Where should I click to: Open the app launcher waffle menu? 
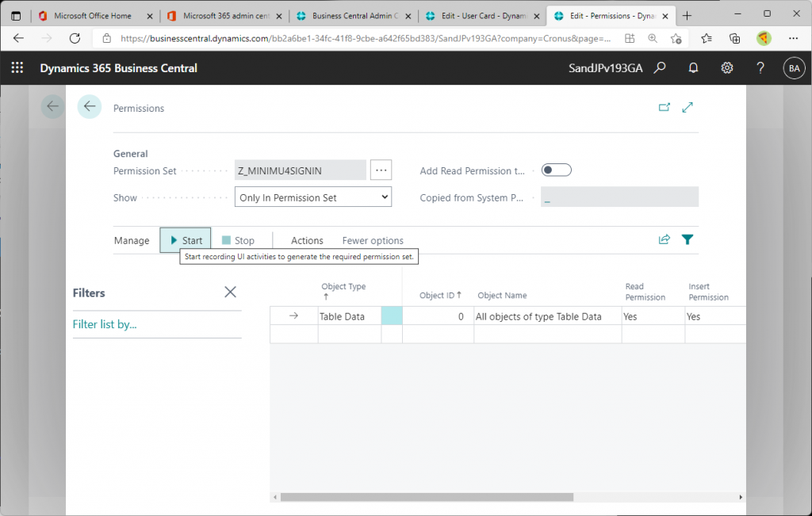click(x=17, y=68)
